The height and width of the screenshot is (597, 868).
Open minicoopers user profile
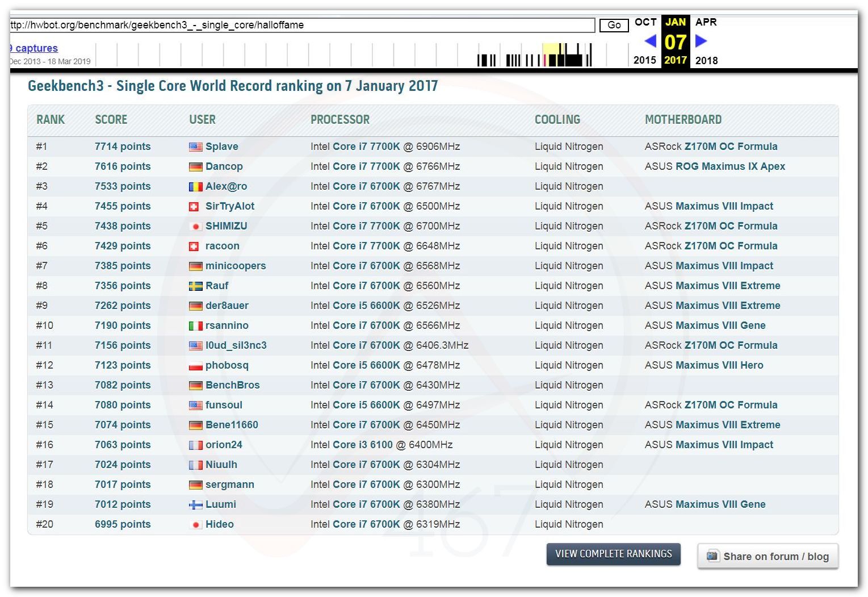pyautogui.click(x=236, y=266)
